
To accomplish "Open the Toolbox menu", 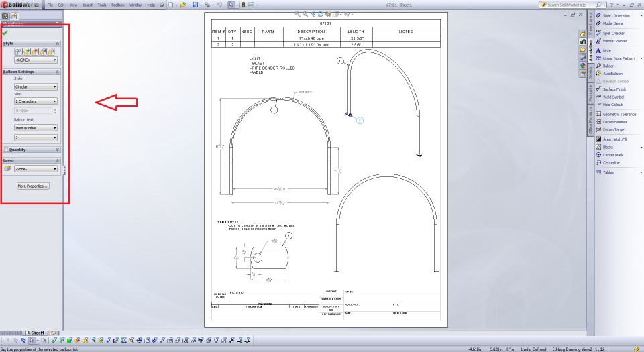I will (x=118, y=5).
